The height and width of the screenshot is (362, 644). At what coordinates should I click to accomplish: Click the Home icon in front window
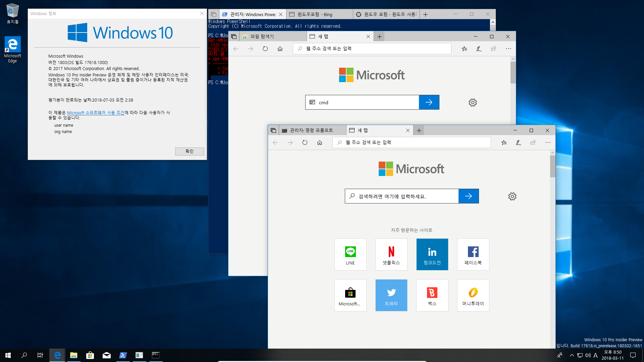[319, 142]
